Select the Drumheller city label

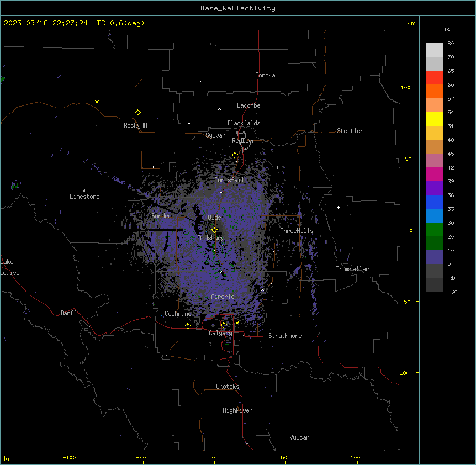point(352,269)
